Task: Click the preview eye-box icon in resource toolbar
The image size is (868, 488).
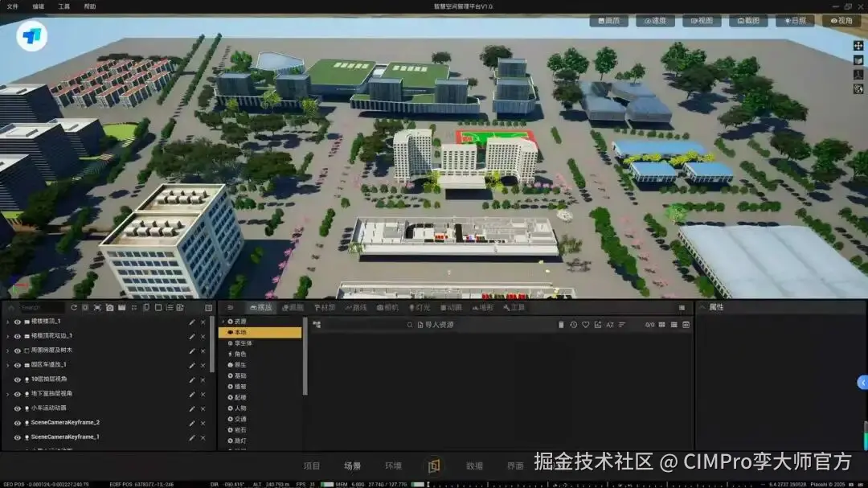Action: pos(686,325)
